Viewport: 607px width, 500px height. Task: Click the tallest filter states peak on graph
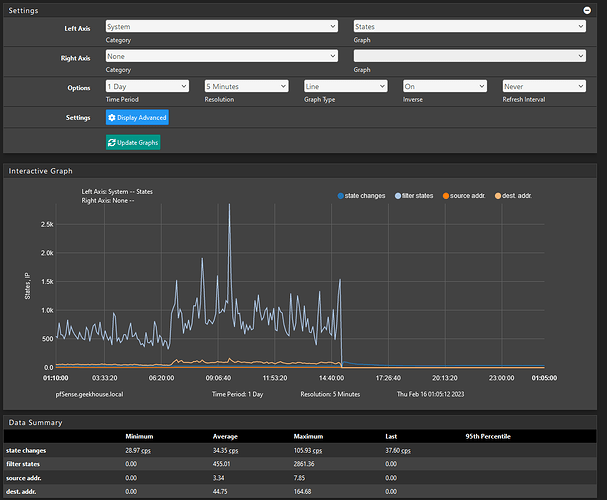(229, 205)
